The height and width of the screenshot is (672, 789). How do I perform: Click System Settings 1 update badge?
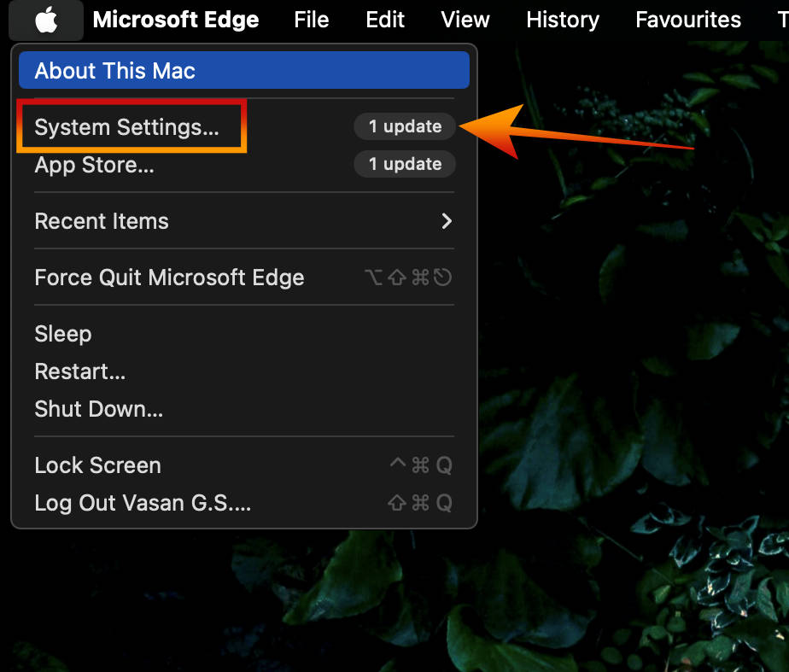click(x=405, y=126)
